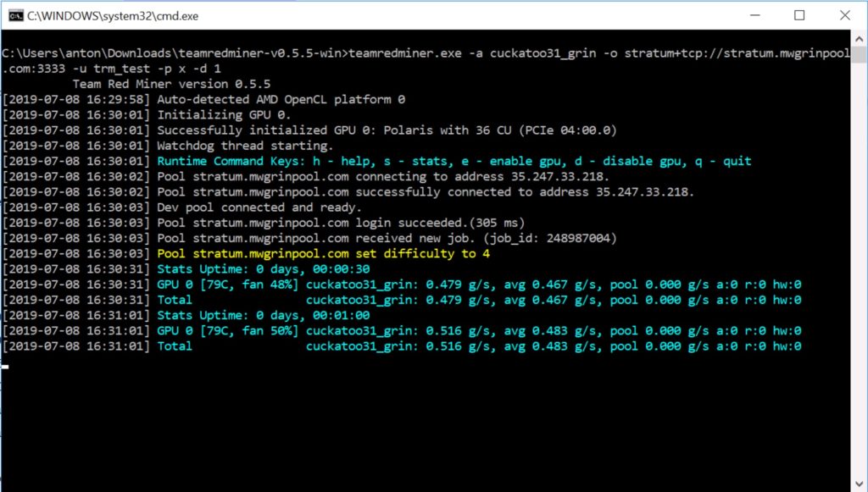Click the 'Runtime Command Keys' line
Image resolution: width=868 pixels, height=492 pixels.
pyautogui.click(x=377, y=162)
